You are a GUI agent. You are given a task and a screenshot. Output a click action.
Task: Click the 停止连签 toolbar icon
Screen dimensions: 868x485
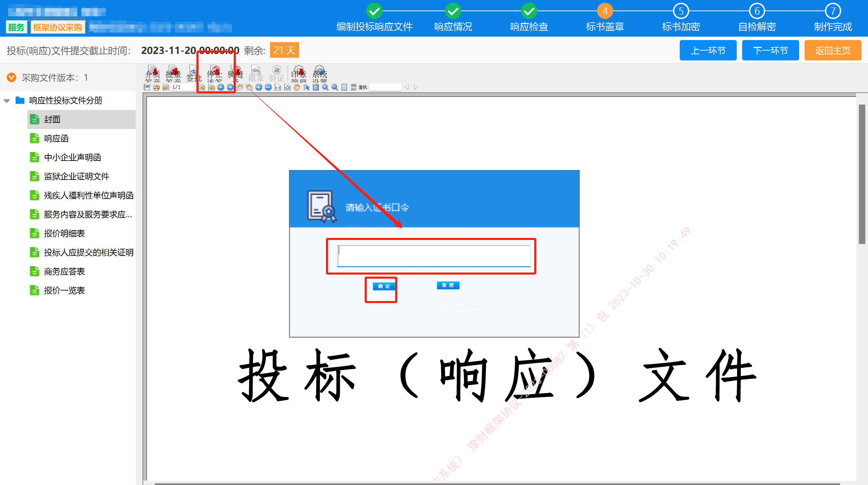(215, 74)
